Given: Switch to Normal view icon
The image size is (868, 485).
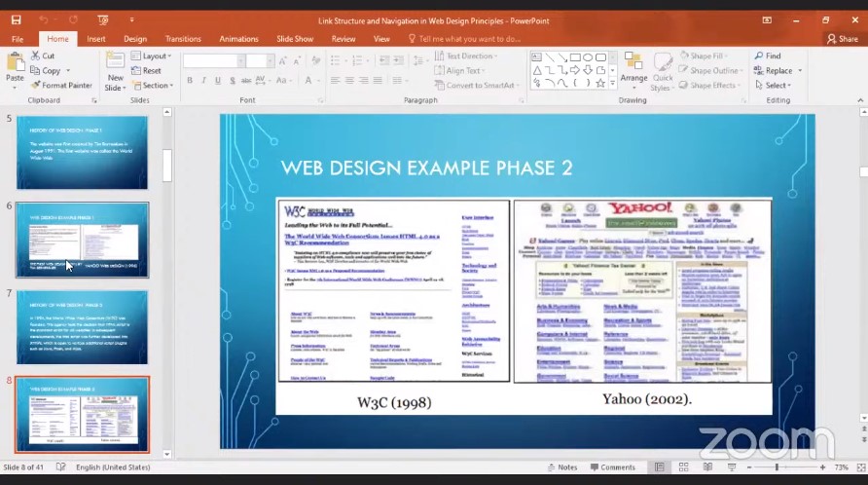Looking at the screenshot, I should [660, 467].
